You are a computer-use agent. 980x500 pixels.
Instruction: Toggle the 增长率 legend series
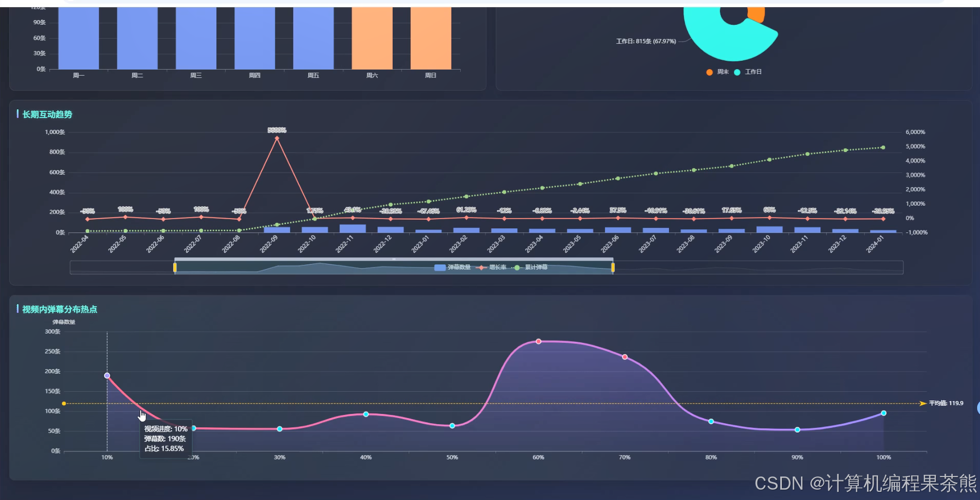tap(491, 267)
